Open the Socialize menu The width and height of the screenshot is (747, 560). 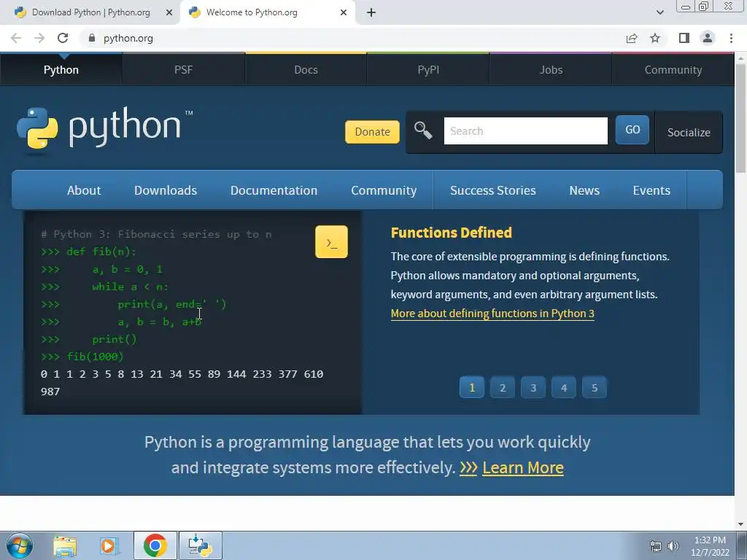689,133
